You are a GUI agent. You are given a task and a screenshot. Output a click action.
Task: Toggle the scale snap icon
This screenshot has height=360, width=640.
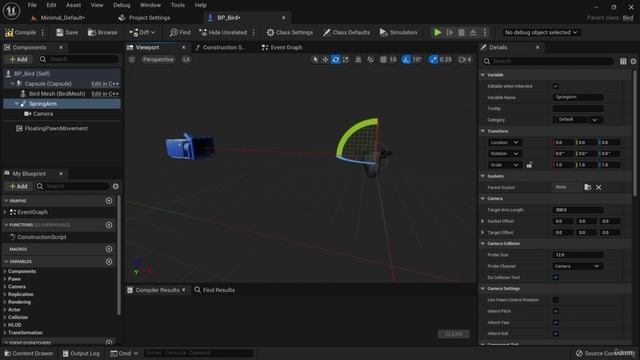[433, 60]
